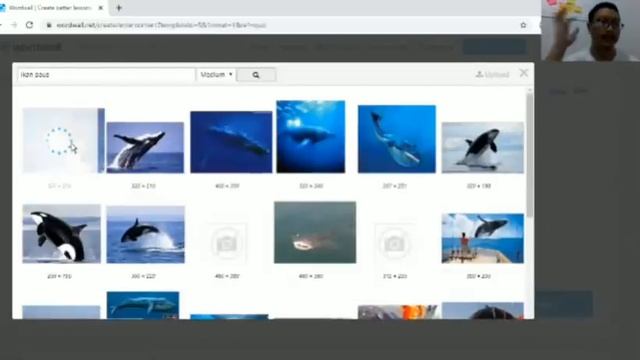Select the first loading image thumbnail
Viewport: 640px width, 360px height.
pos(63,140)
